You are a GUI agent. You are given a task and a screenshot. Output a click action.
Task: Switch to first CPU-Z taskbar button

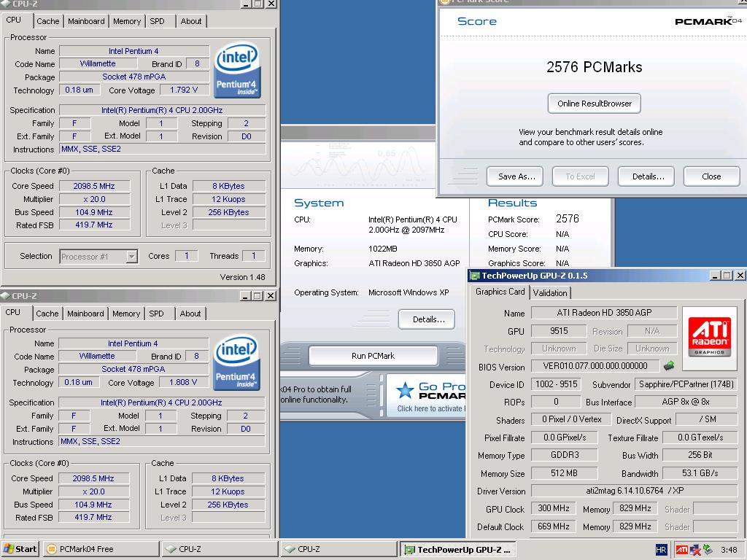[220, 549]
